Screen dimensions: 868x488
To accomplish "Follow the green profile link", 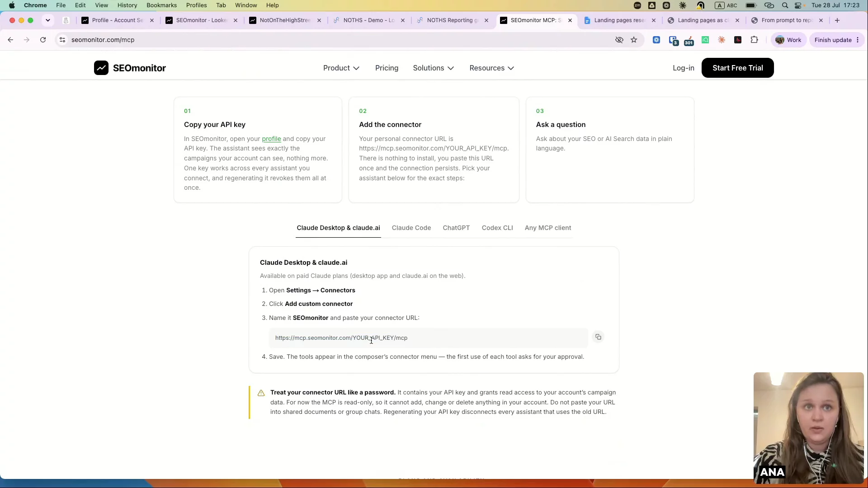I will tap(271, 139).
